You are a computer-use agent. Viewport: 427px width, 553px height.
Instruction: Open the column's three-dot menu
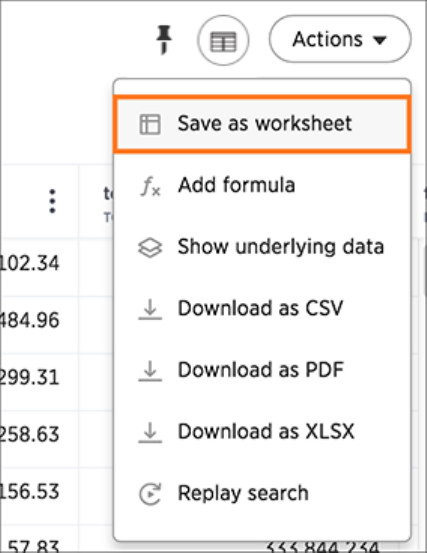(x=52, y=201)
